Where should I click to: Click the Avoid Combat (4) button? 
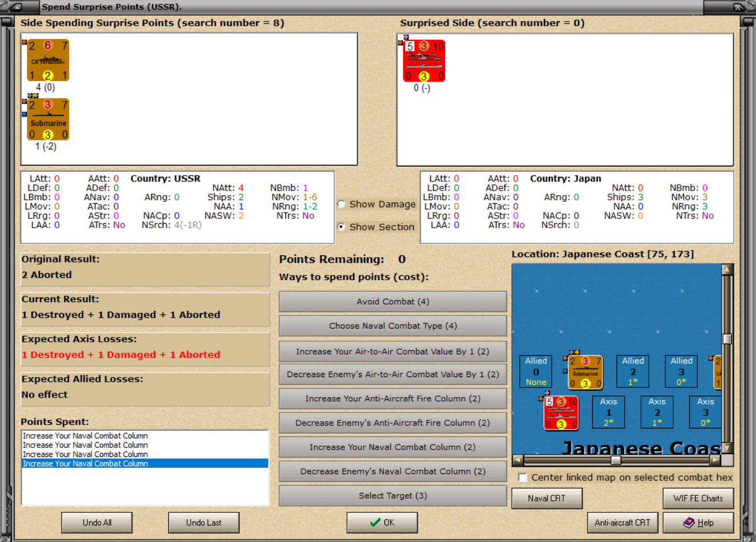(x=393, y=302)
